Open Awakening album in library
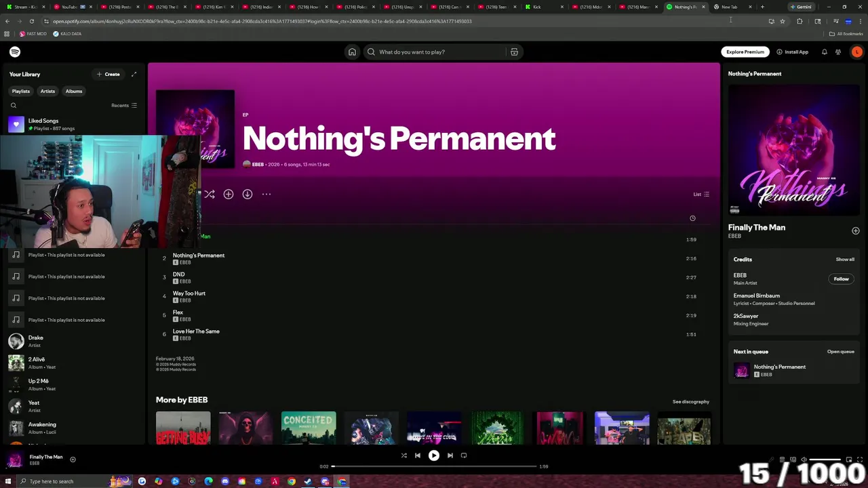868x488 pixels. (73, 428)
